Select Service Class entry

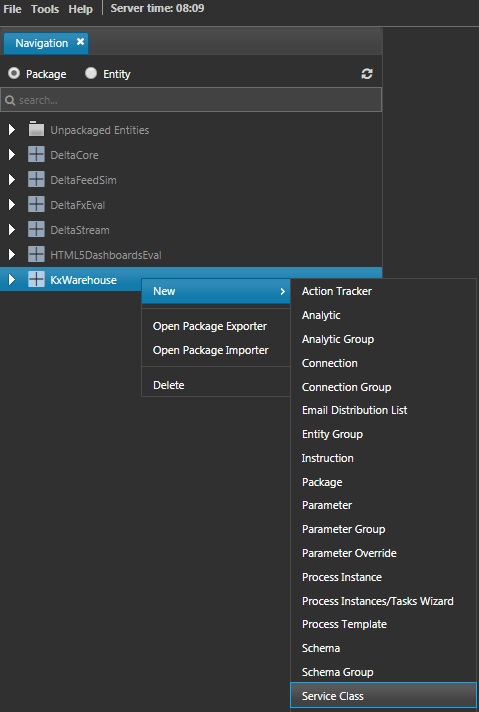[x=383, y=696]
